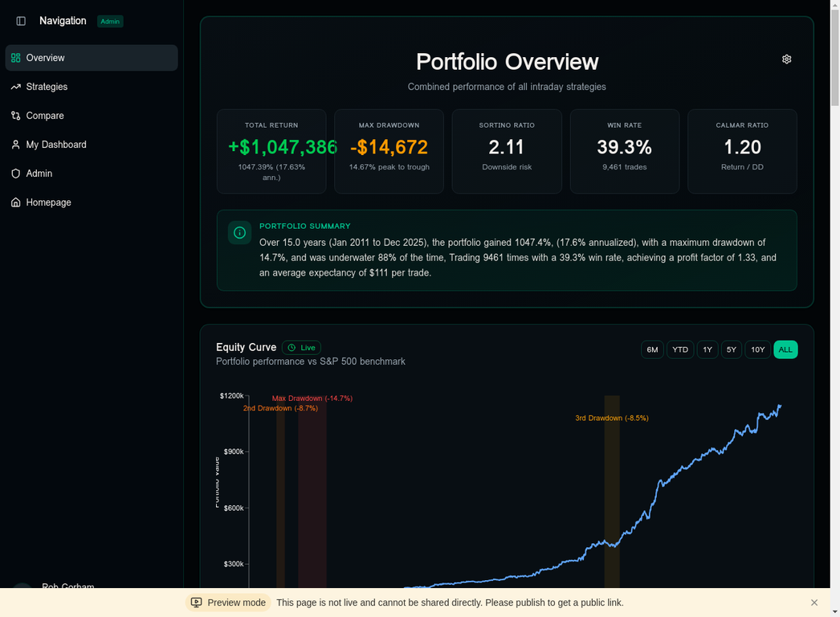Click the Preview mode button
This screenshot has width=840, height=617.
(228, 603)
